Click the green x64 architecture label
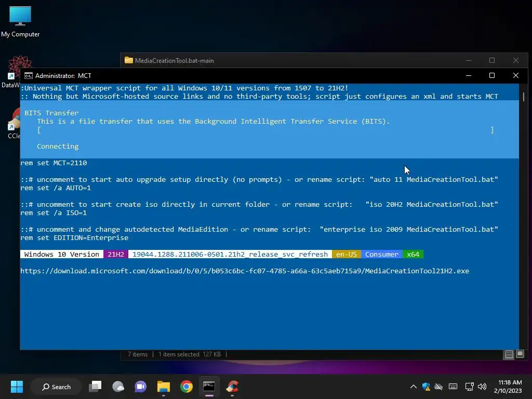 (x=413, y=254)
